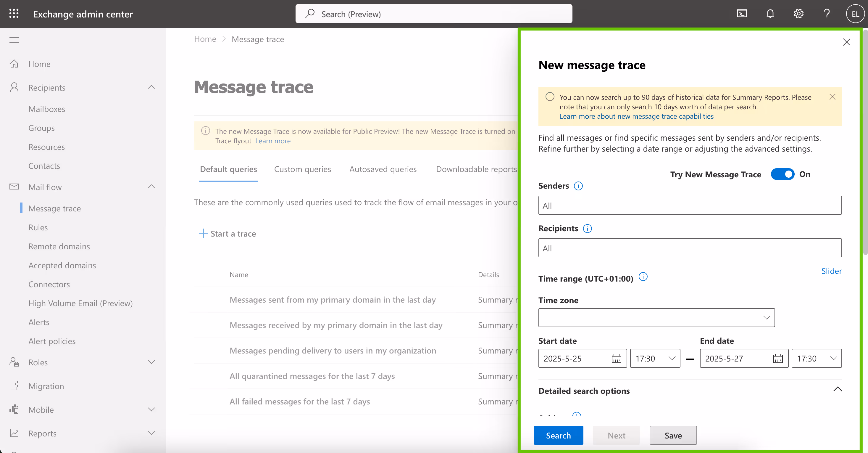Open Start date time 17:30 dropdown
868x453 pixels.
point(655,359)
